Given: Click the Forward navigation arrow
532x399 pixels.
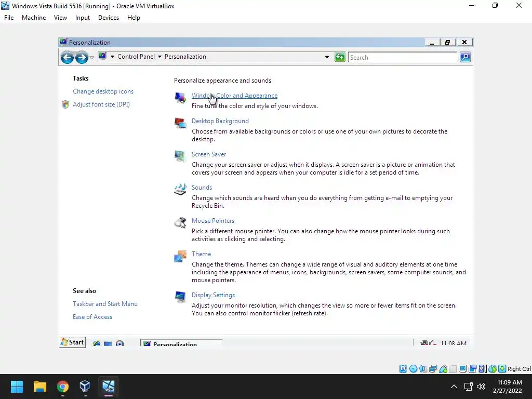Looking at the screenshot, I should 82,57.
